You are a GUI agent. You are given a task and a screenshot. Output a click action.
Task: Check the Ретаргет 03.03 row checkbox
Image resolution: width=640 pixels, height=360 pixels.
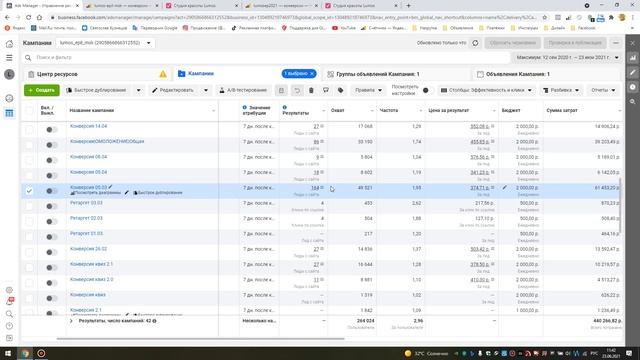pos(29,206)
